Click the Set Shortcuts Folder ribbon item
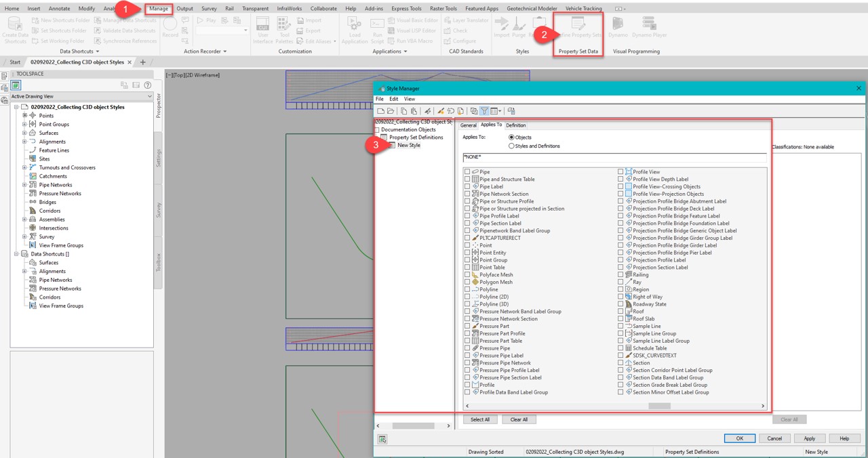868x458 pixels. (58, 30)
